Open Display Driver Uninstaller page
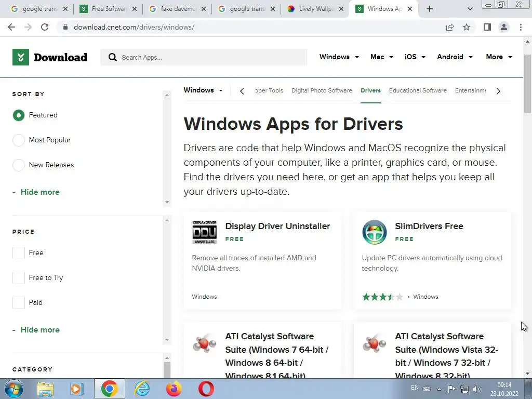Image resolution: width=532 pixels, height=399 pixels. [277, 227]
